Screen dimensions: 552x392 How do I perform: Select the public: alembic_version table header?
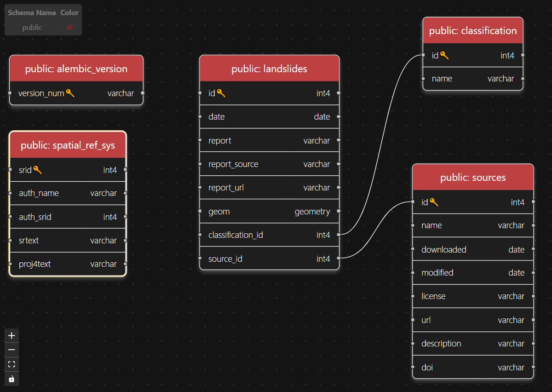(x=76, y=69)
